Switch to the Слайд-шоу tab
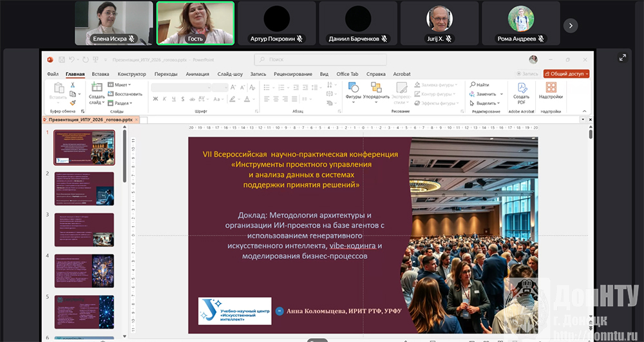This screenshot has width=644, height=342. (x=230, y=74)
